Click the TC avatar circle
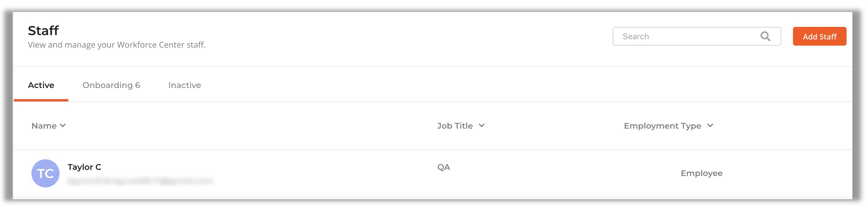868x210 pixels. [45, 173]
